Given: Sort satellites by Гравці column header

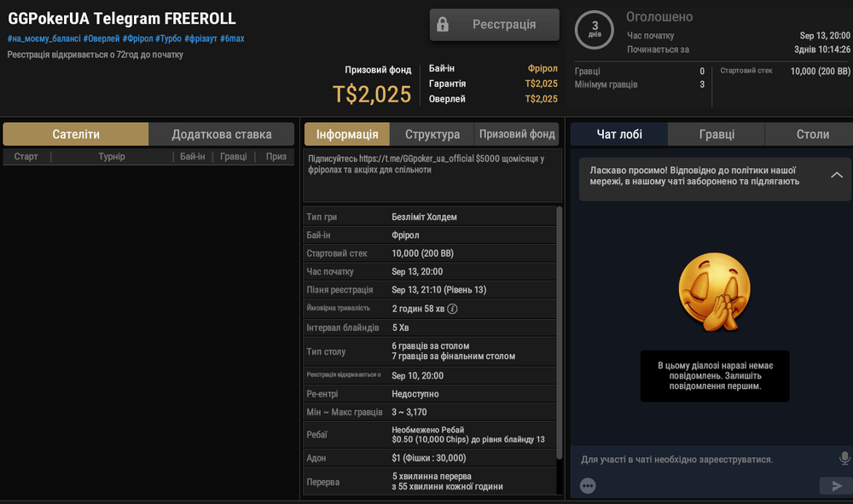Looking at the screenshot, I should tap(234, 157).
